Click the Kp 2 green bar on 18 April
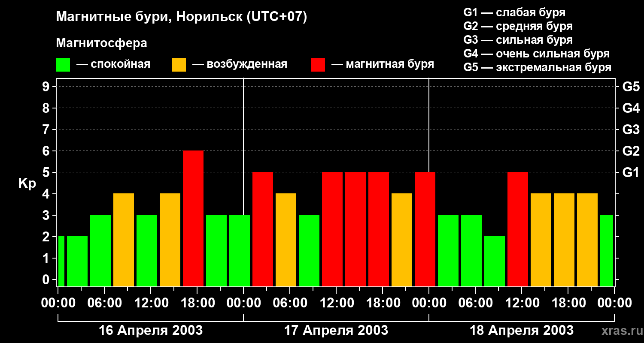Image resolution: width=644 pixels, height=343 pixels. pos(495,262)
